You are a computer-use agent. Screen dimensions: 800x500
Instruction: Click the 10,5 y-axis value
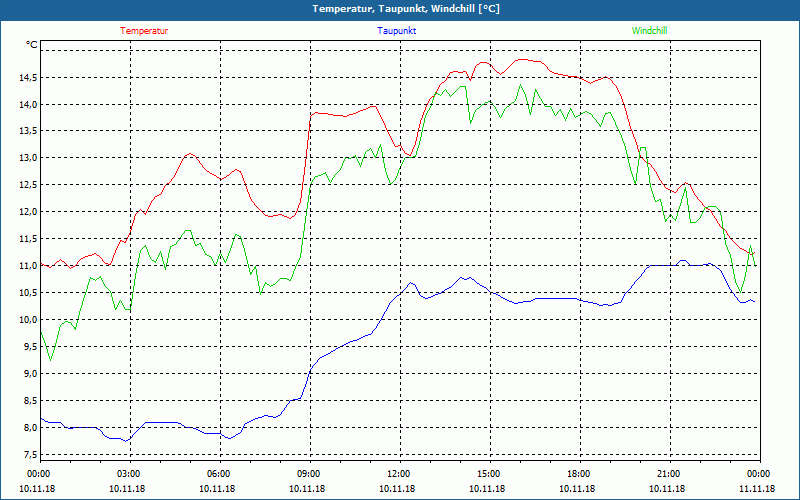[29, 293]
